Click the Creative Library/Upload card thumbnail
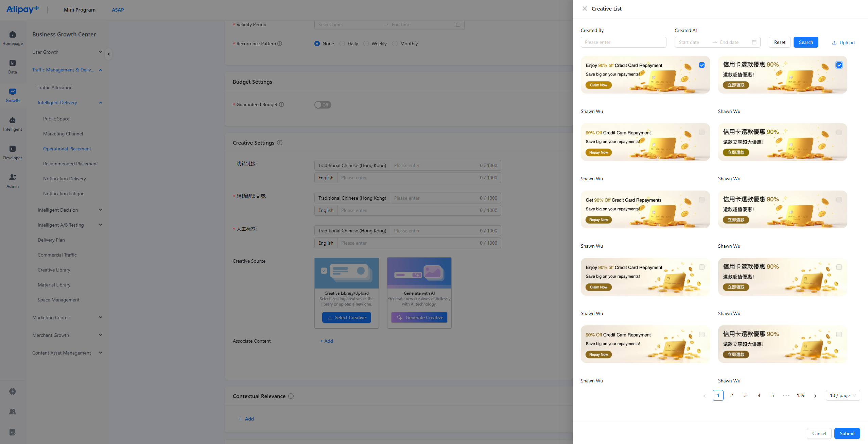This screenshot has width=868, height=444. point(347,273)
